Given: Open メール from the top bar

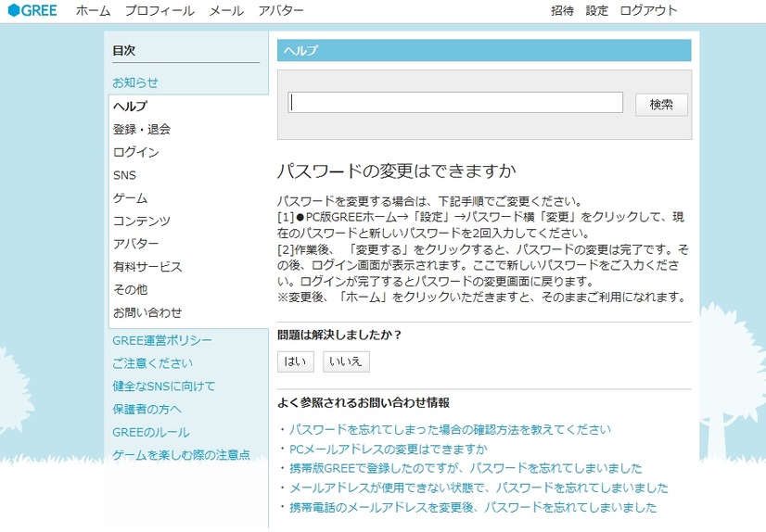Looking at the screenshot, I should click(226, 11).
